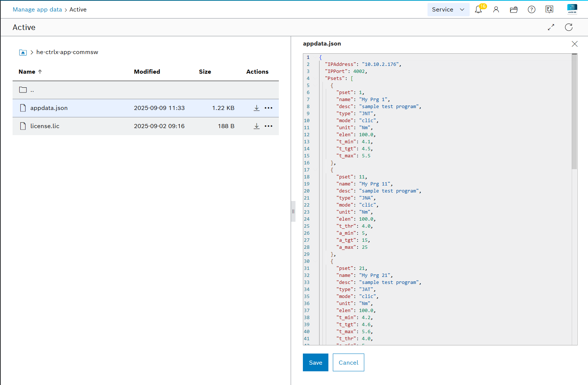Image resolution: width=588 pixels, height=385 pixels.
Task: Open more actions for appdata.json
Action: click(268, 108)
